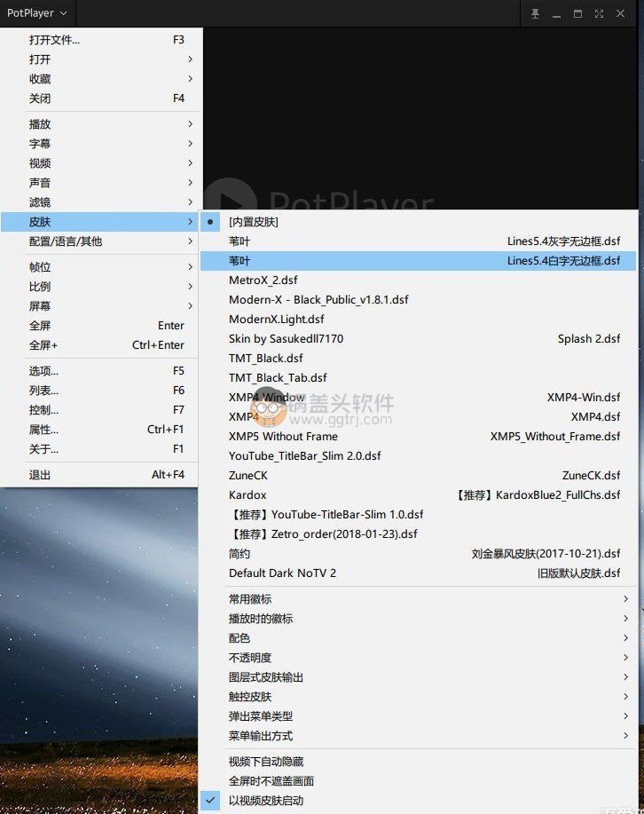Apply the MetroX_2.dsf skin
The image size is (644, 814).
tap(419, 281)
